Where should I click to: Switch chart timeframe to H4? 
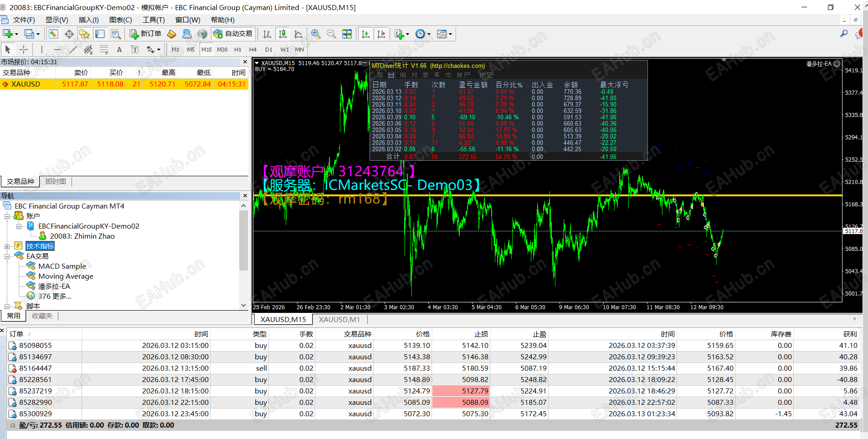[x=253, y=49]
